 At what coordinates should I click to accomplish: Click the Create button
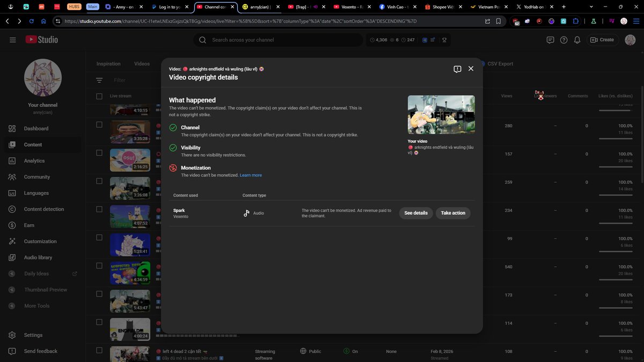[602, 40]
